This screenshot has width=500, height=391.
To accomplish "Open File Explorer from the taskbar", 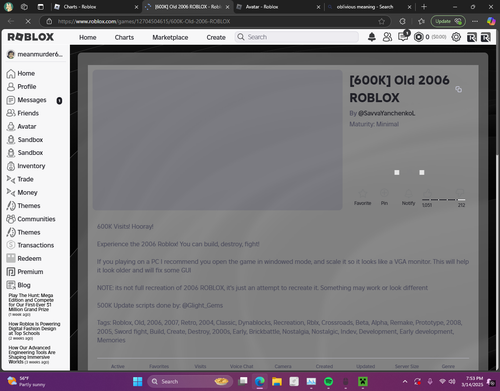I will (x=277, y=381).
